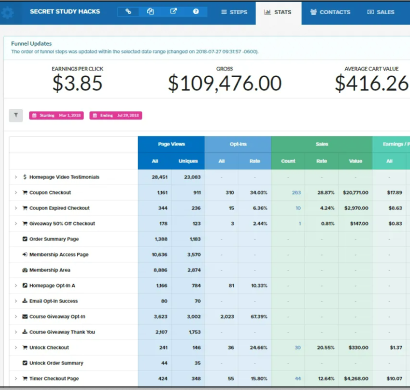Click the filter funnel icon button
Viewport: 410px width, 390px height.
tap(16, 115)
